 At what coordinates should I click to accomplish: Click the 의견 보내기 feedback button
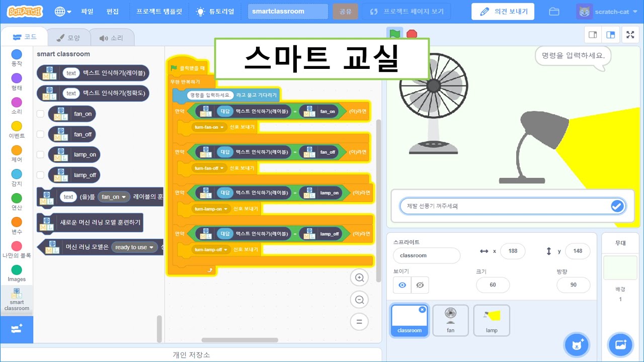503,11
